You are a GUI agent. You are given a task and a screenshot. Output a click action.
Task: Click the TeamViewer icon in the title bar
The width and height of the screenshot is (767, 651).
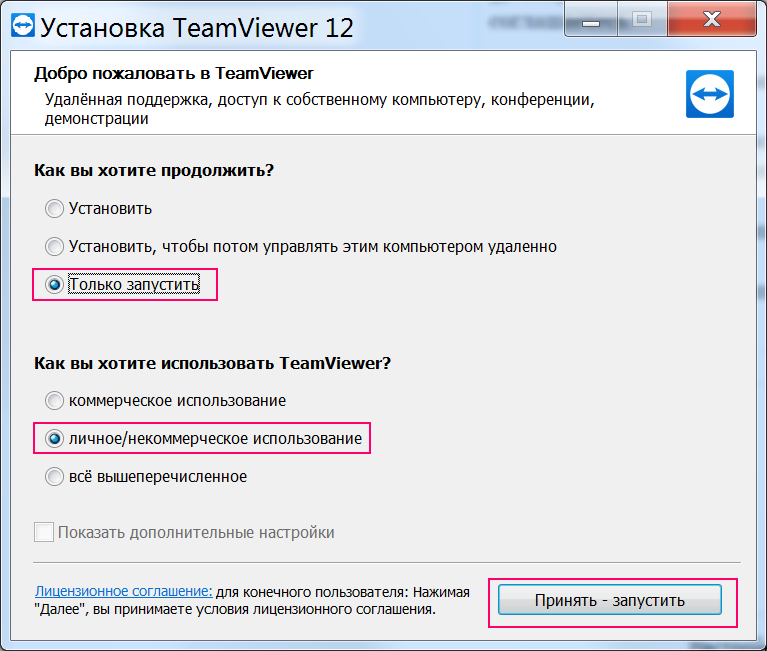tap(23, 25)
